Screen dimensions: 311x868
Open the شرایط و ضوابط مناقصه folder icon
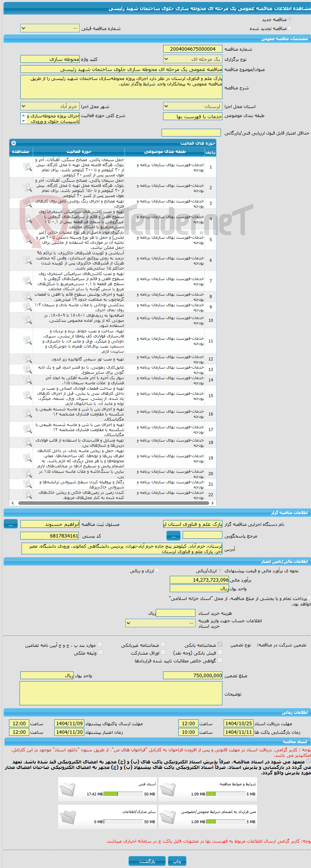click(168, 789)
